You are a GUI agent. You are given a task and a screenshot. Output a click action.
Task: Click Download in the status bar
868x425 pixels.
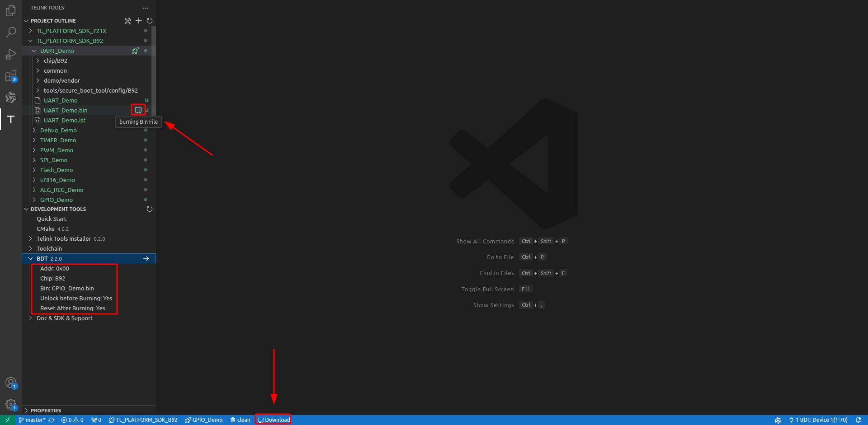[273, 420]
